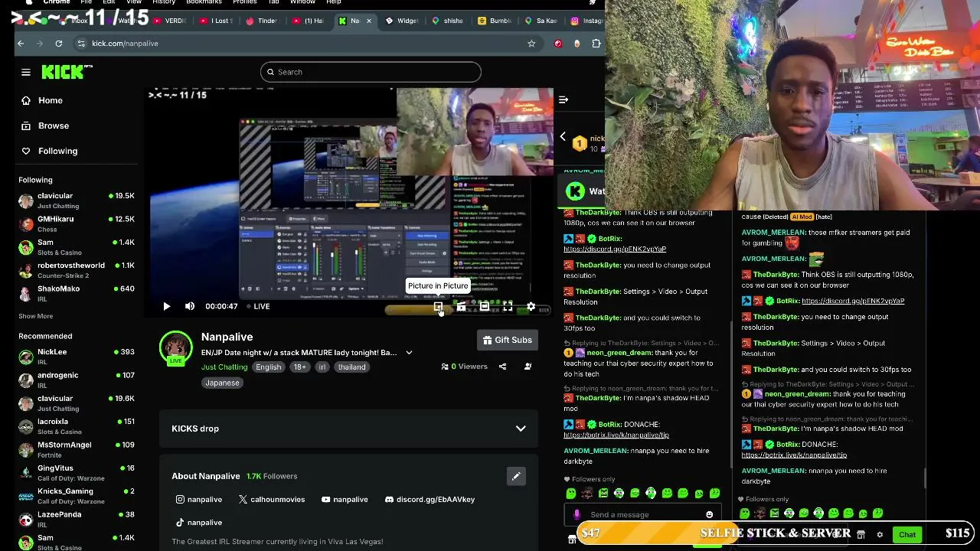Click the Japanese tag
980x551 pixels.
222,383
